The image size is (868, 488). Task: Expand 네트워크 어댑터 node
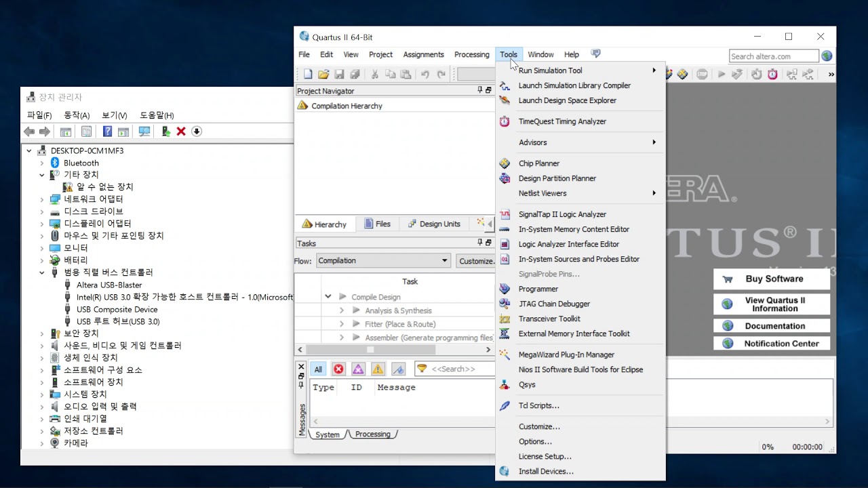coord(41,200)
